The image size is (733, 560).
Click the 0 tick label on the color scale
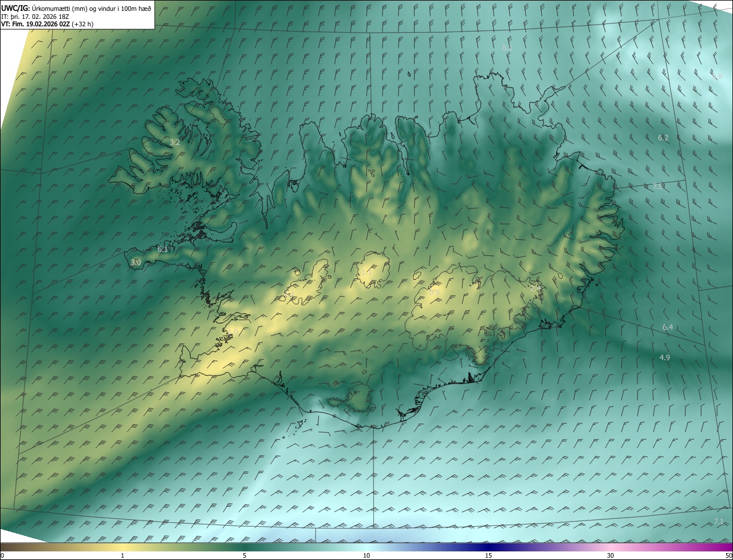coord(2,555)
